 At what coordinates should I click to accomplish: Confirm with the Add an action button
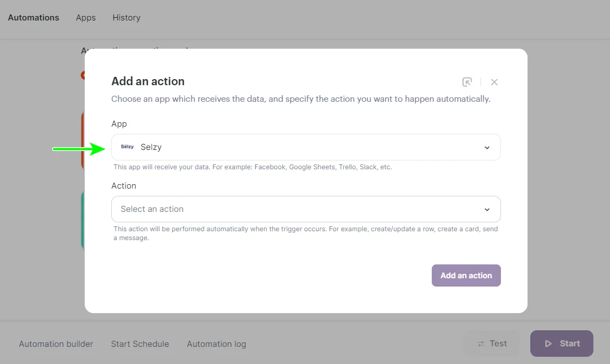coord(466,275)
